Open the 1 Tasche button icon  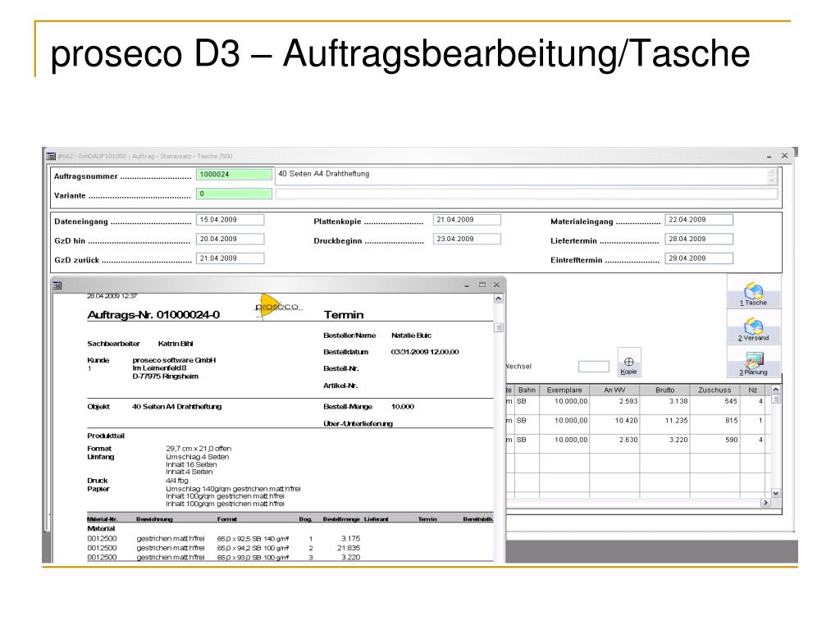753,294
